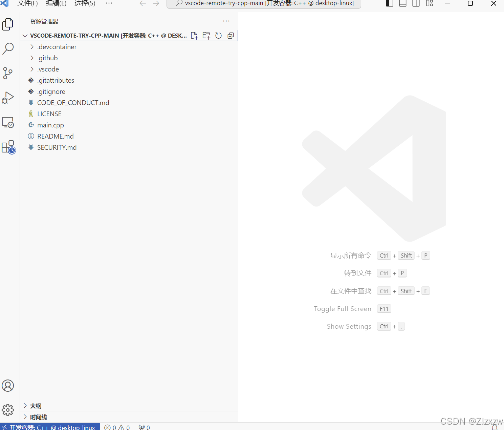Click the command center search box
504x430 pixels.
pos(264,3)
